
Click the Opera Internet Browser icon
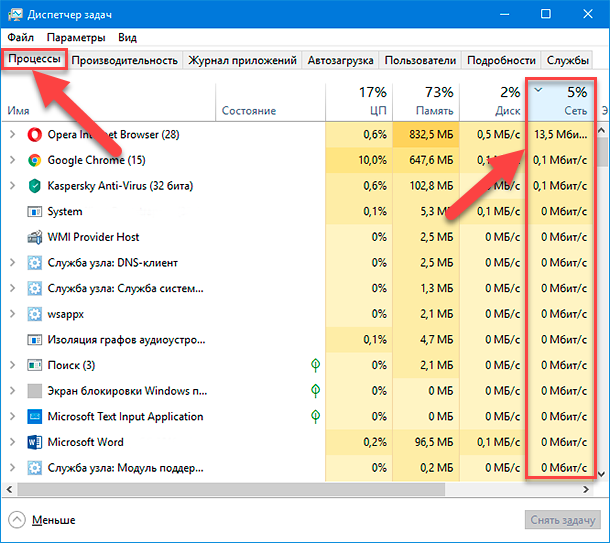35,134
